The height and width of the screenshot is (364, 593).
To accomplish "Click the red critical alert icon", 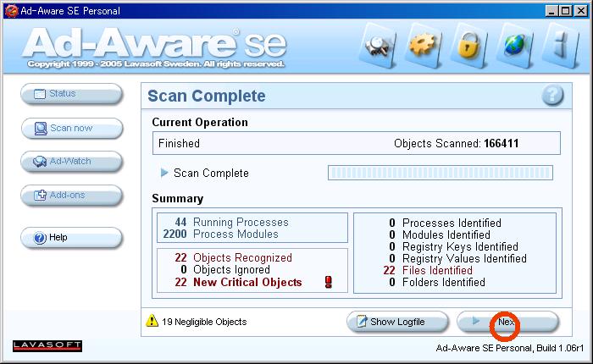I will point(329,282).
